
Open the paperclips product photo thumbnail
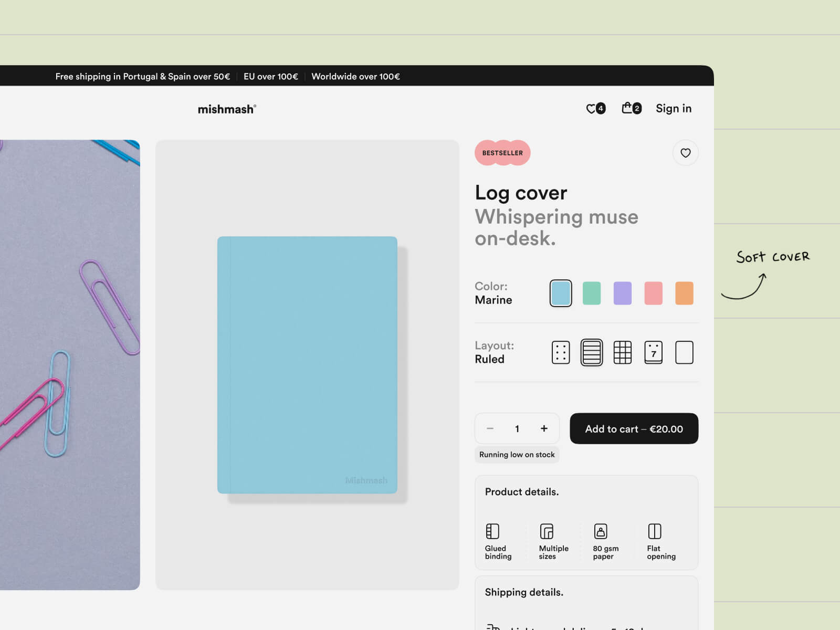(x=70, y=364)
